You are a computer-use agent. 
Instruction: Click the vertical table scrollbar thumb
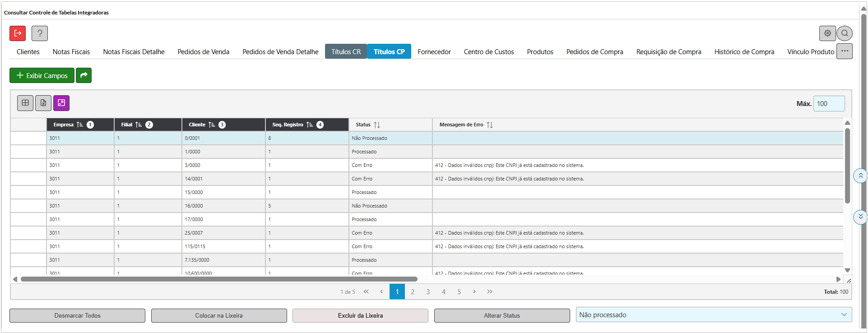pyautogui.click(x=848, y=166)
